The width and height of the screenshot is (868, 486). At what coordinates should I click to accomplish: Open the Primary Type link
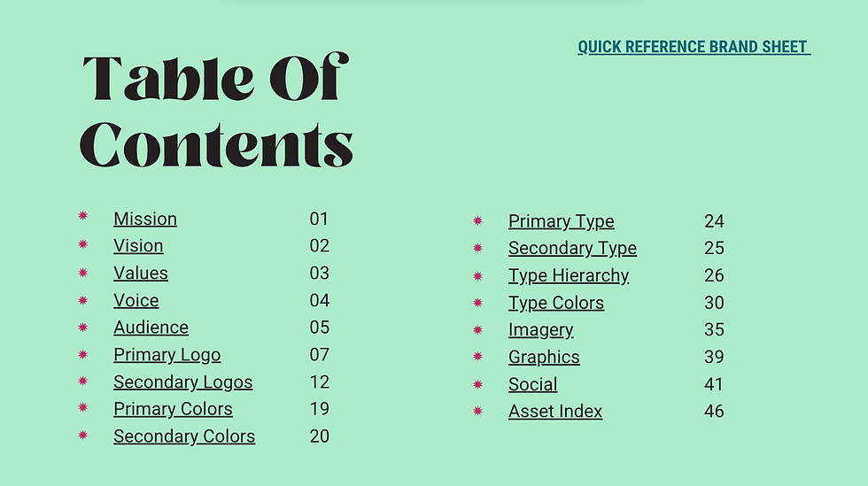562,221
